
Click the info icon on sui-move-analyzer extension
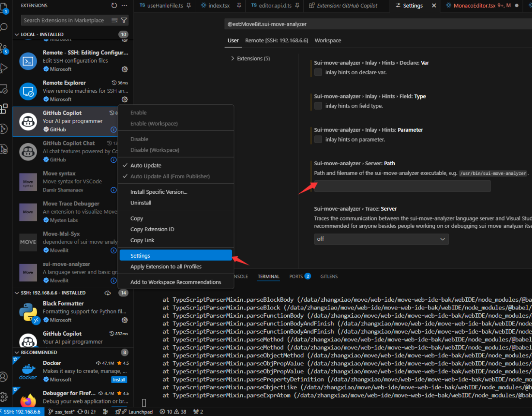click(x=114, y=280)
